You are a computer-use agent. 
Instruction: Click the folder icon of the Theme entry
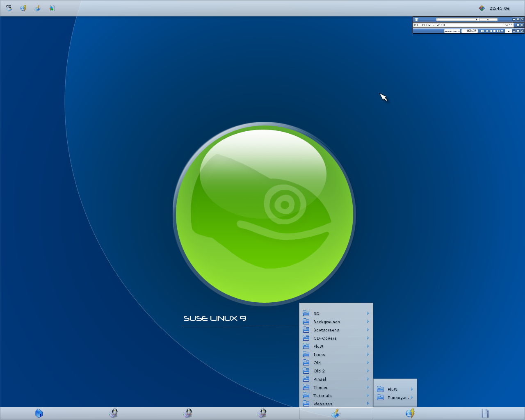pos(306,387)
